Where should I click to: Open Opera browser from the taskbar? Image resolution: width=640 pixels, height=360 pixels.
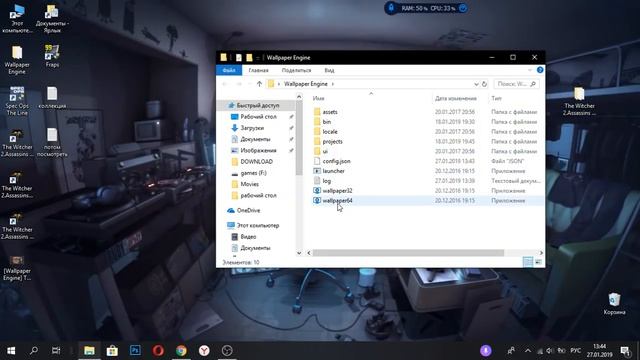tap(158, 350)
